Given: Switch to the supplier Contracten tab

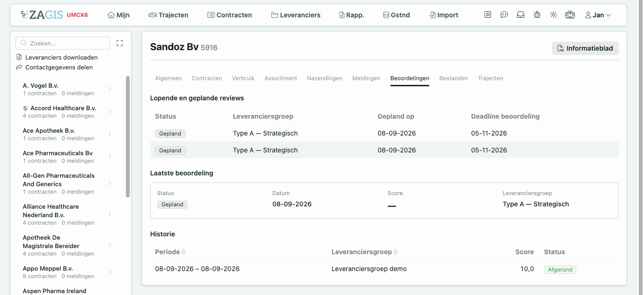Looking at the screenshot, I should pos(207,78).
